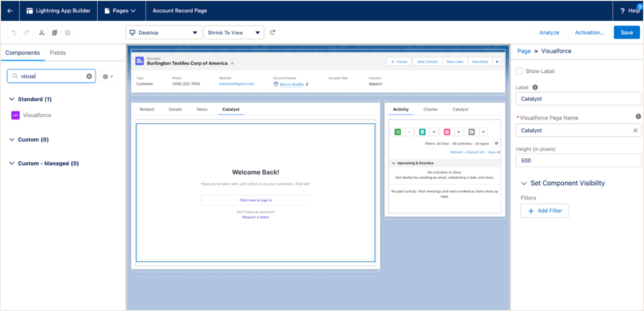
Task: Switch to the Fields tab
Action: pos(58,53)
